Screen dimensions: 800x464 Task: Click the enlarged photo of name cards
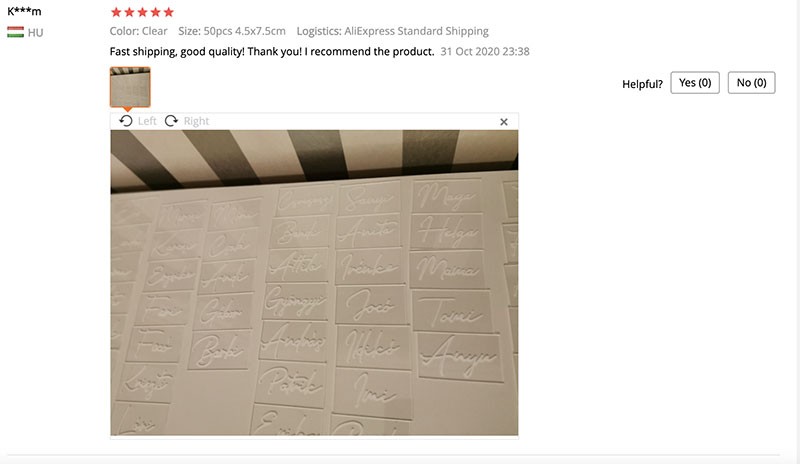(314, 282)
